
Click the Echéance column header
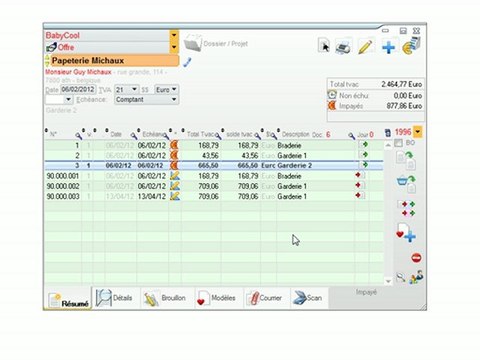pos(153,134)
